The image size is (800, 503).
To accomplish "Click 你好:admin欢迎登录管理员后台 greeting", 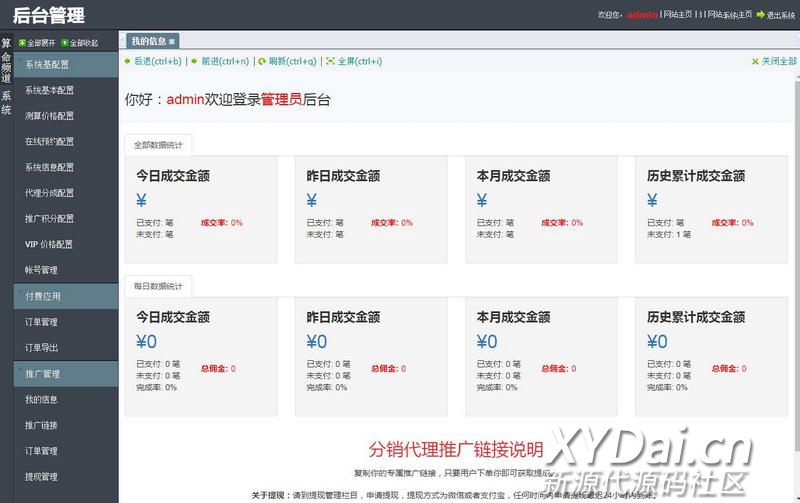I will pos(228,99).
